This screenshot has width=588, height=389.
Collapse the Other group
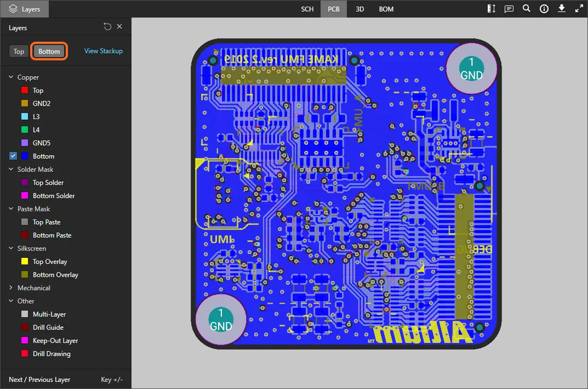tap(11, 301)
